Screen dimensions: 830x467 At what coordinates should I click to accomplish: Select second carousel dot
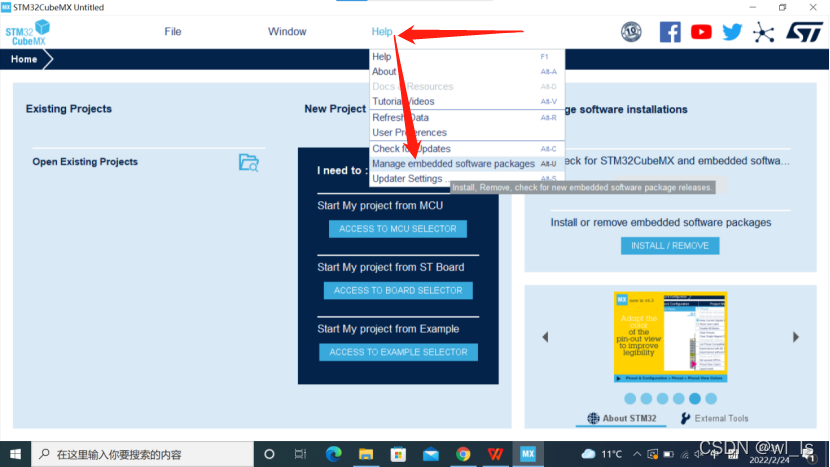point(646,399)
